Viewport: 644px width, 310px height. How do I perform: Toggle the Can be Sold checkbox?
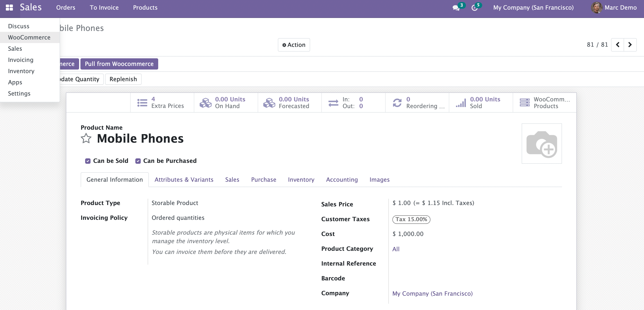88,161
